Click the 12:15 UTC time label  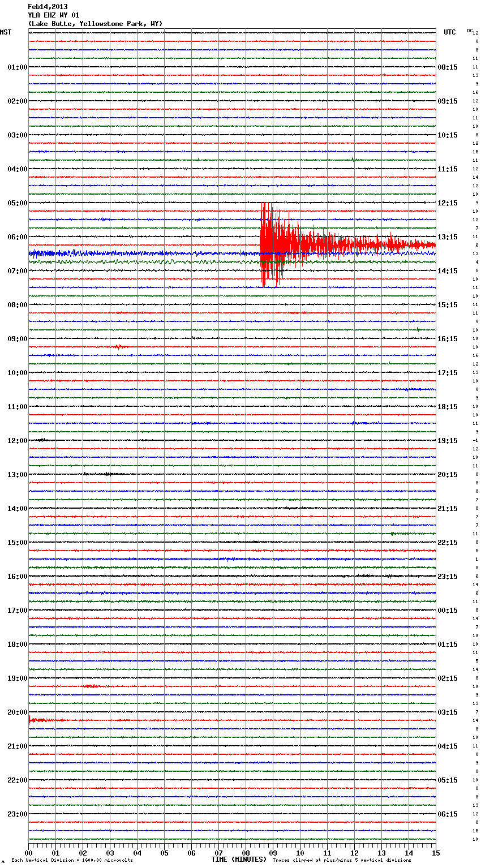pyautogui.click(x=448, y=203)
